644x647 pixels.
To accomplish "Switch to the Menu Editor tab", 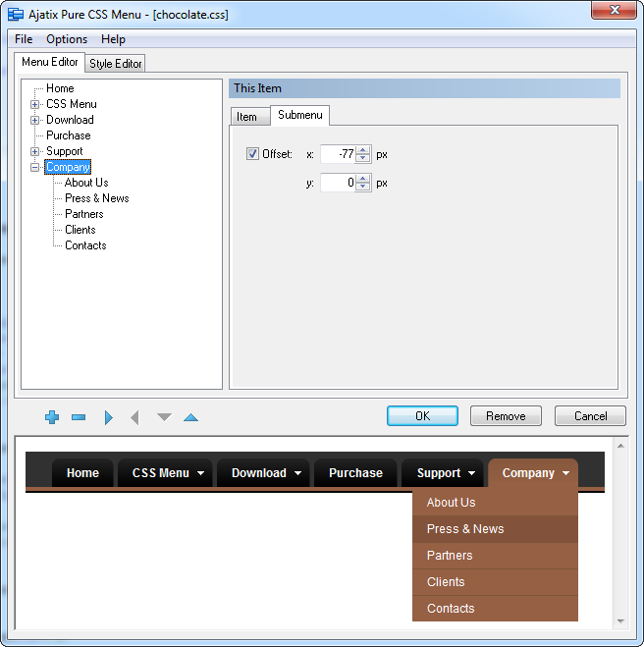I will [x=49, y=62].
